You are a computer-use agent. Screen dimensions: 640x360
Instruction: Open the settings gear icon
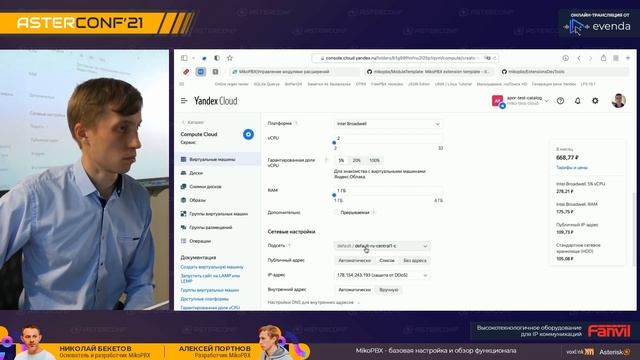pos(595,101)
